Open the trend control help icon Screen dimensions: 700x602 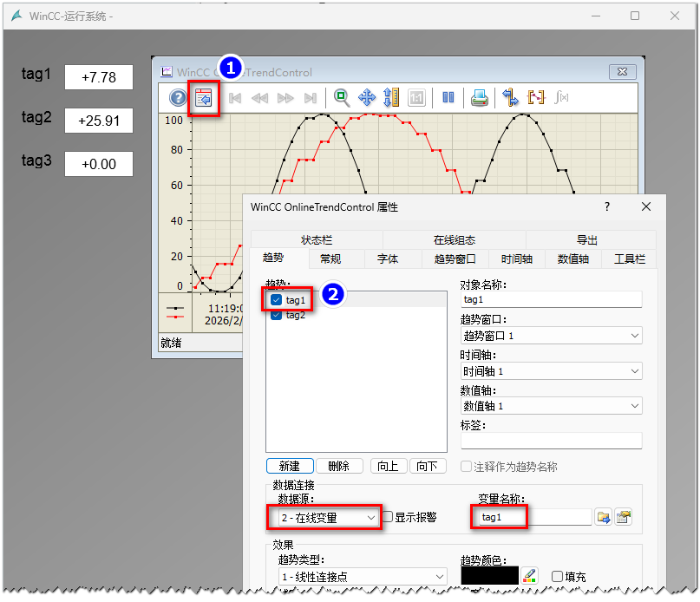click(178, 98)
